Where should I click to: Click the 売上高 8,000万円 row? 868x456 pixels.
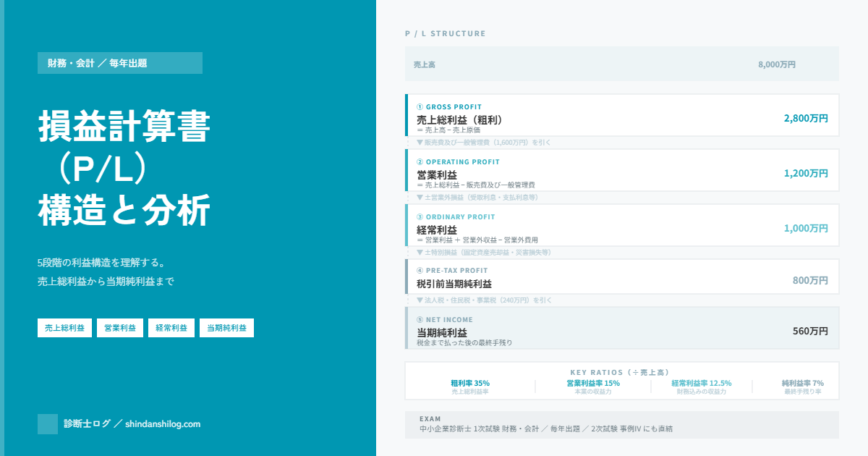click(x=621, y=64)
